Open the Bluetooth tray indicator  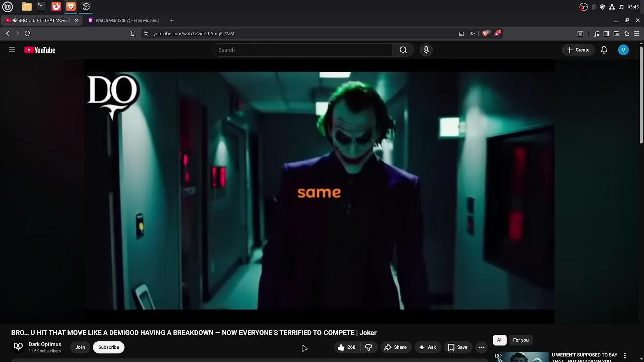594,7
